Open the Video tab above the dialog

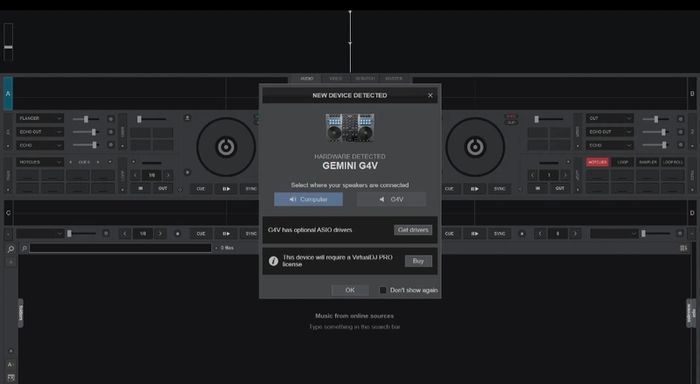335,79
